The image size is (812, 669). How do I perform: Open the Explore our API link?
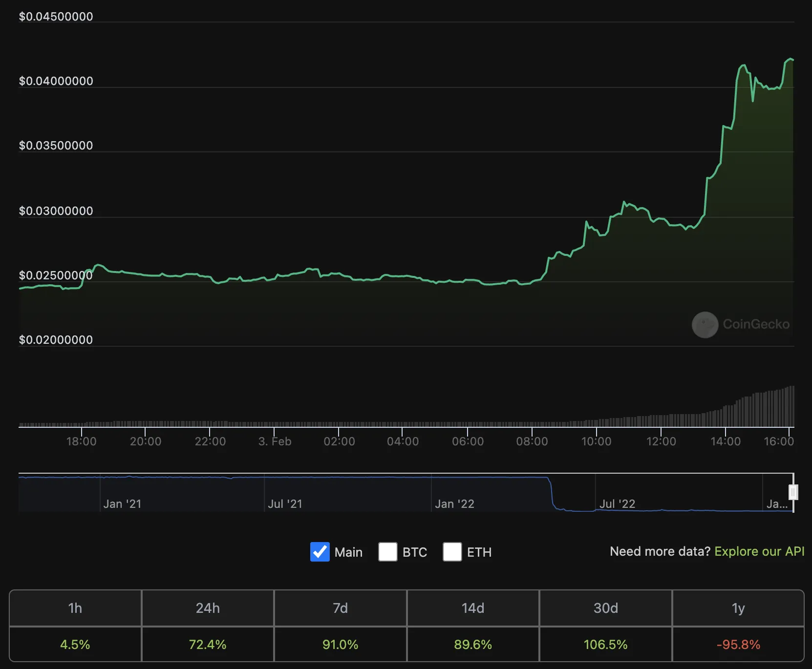click(x=759, y=551)
